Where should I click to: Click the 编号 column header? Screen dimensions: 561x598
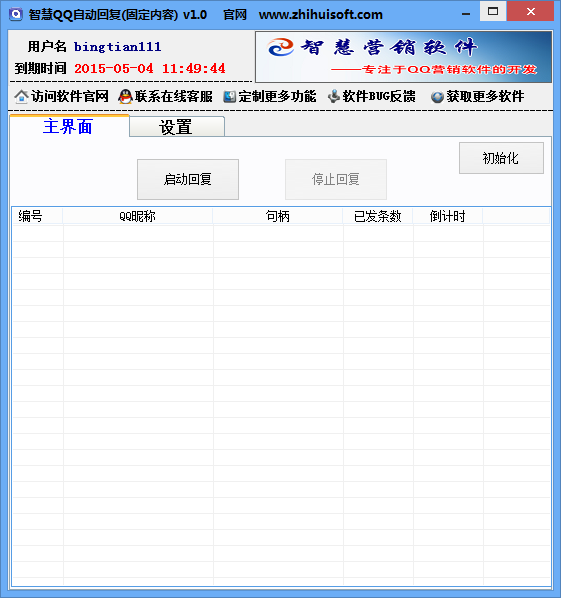tap(37, 216)
